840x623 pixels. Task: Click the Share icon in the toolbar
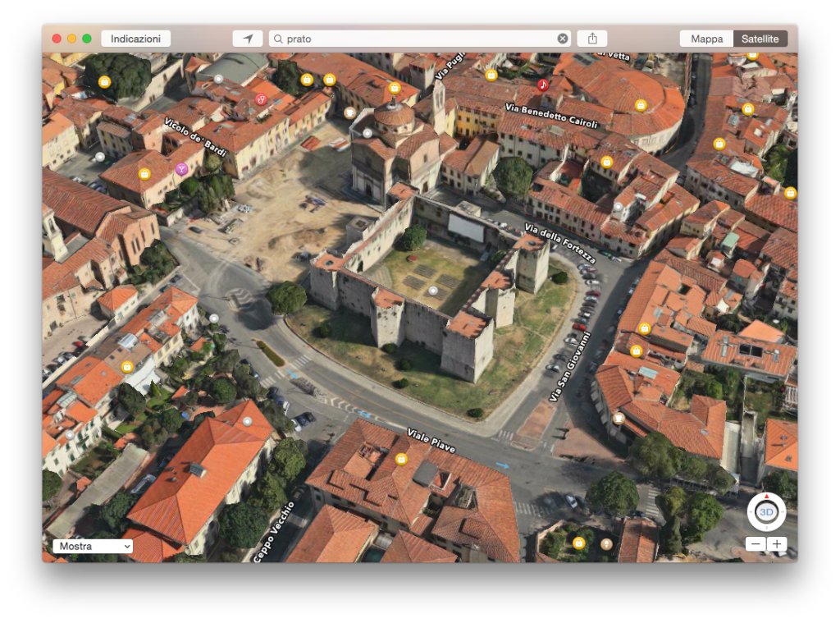591,38
